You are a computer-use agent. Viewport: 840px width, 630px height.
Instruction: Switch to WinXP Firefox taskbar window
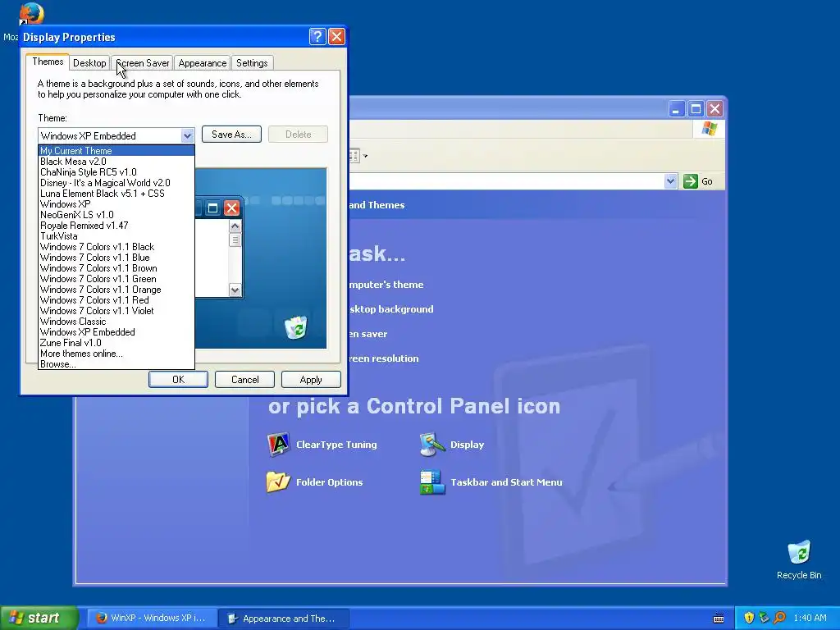152,618
